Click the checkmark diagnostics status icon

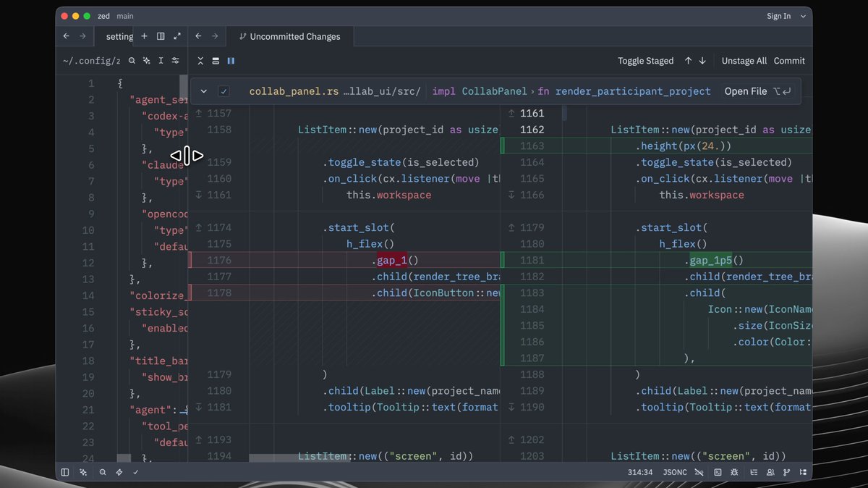[135, 472]
